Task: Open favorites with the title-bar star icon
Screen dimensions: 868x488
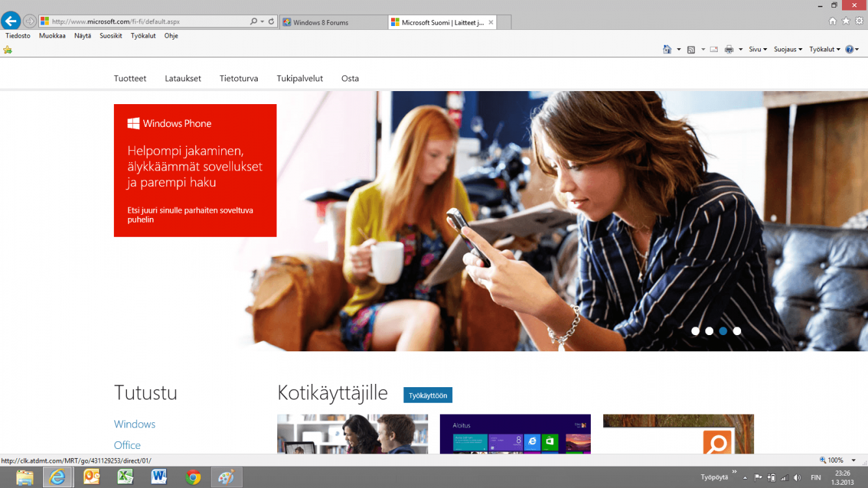Action: tap(846, 21)
